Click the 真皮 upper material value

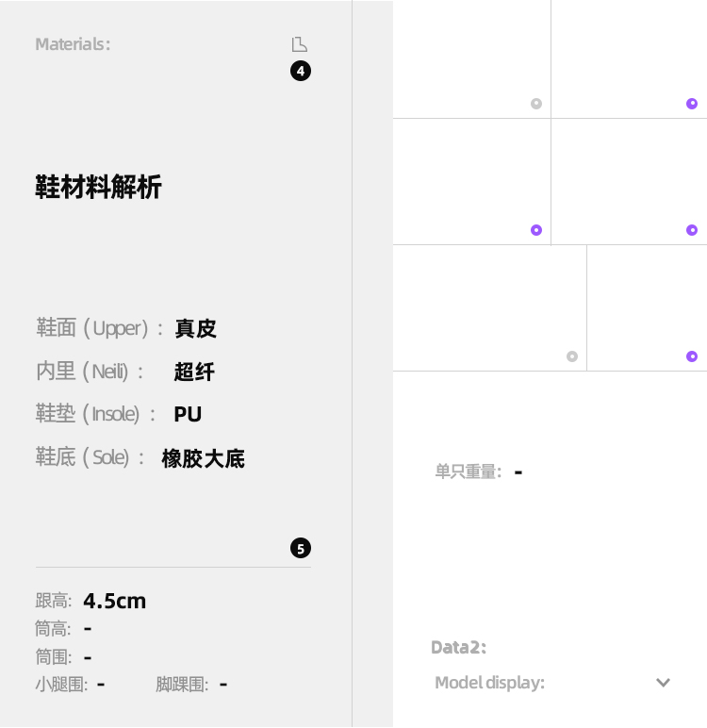(195, 329)
